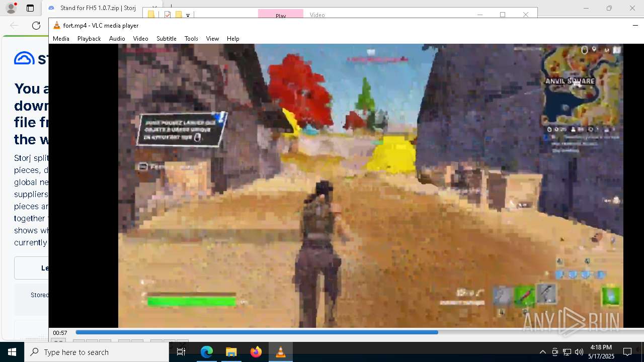The width and height of the screenshot is (644, 362).
Task: Refresh the Storj page in Edge
Action: pos(36,26)
